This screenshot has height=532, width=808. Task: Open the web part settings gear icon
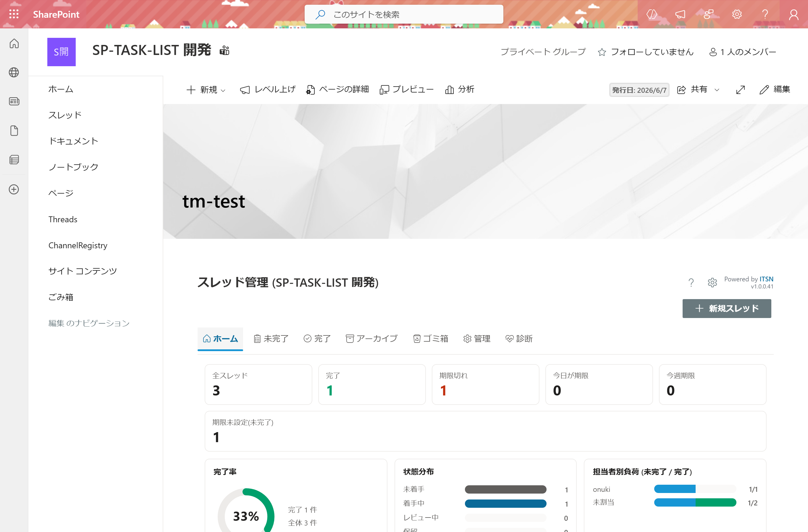coord(712,283)
